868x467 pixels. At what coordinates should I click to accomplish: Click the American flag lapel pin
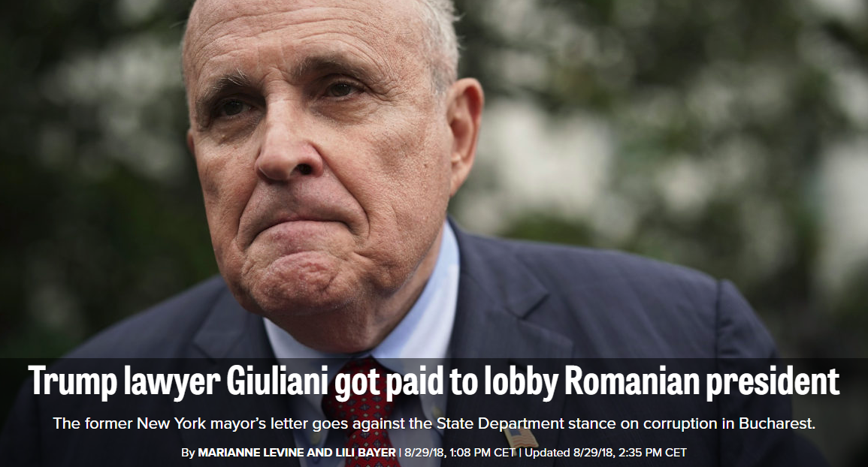pyautogui.click(x=521, y=437)
